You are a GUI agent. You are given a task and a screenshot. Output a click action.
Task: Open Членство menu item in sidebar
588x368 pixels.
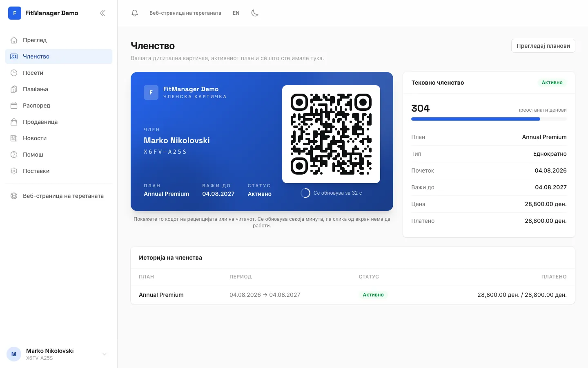tap(58, 56)
